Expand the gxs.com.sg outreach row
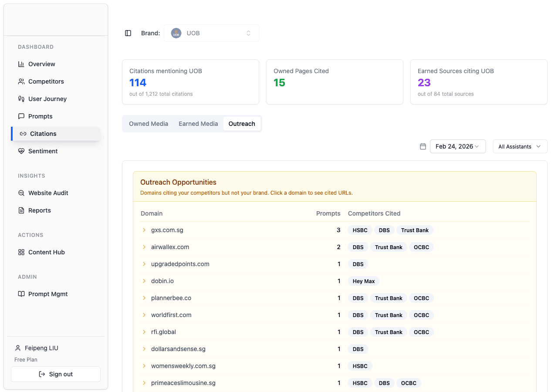This screenshot has height=392, width=558. pyautogui.click(x=144, y=230)
